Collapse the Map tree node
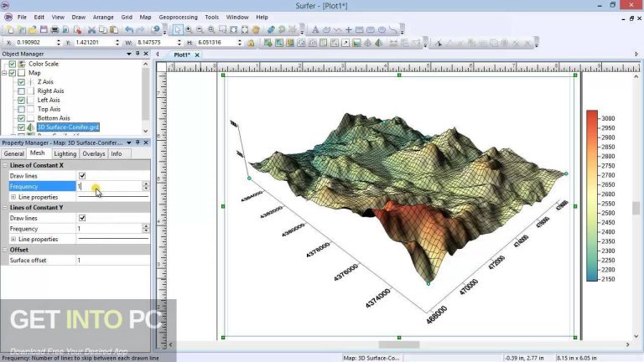Image resolution: width=644 pixels, height=362 pixels. 5,73
